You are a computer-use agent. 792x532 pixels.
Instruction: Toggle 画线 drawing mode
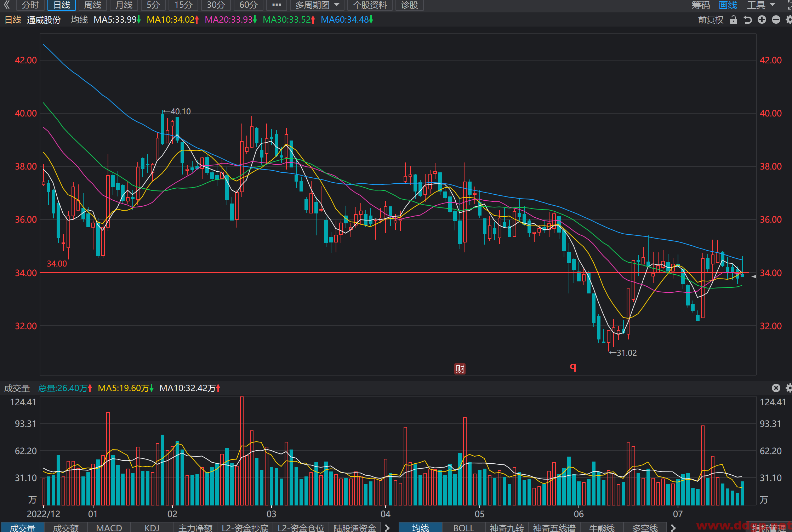728,5
